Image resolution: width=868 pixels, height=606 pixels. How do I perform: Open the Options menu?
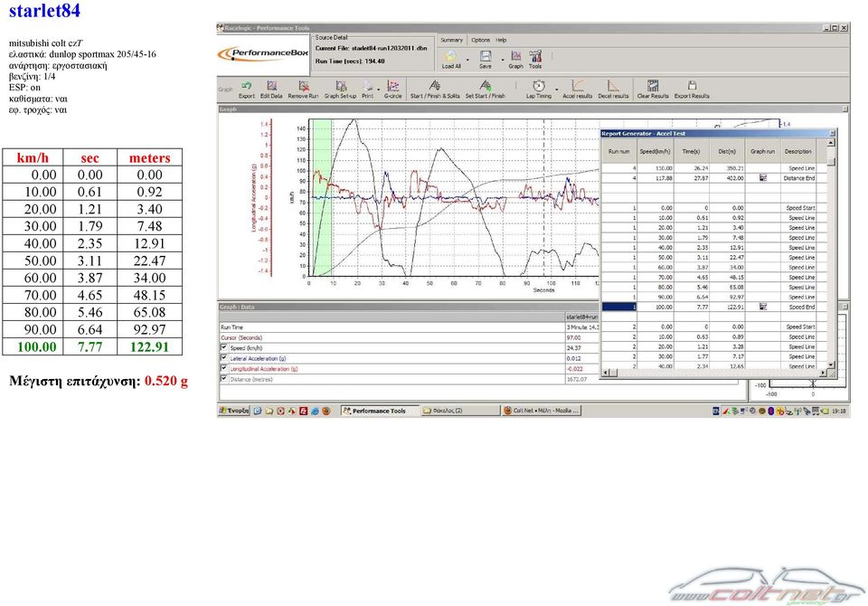tap(480, 40)
